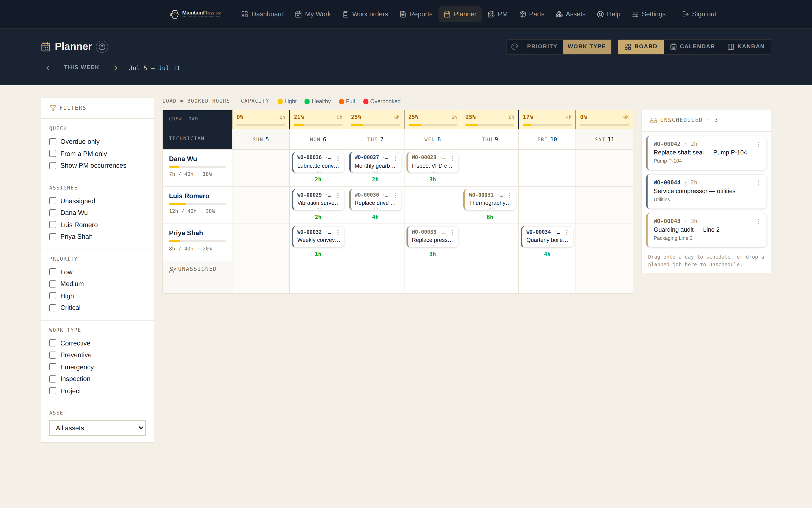Screen dimensions: 812x508
Task: Check the High priority filter
Action: [x=53, y=296]
